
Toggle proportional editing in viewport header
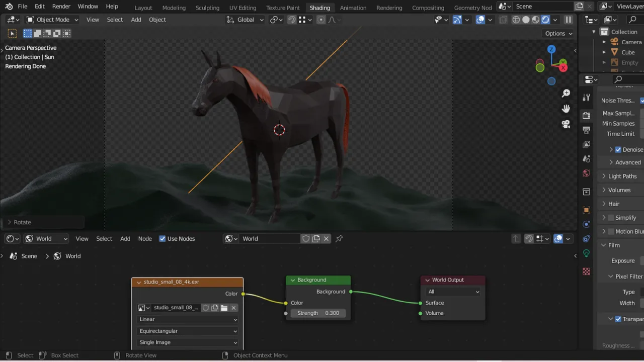[x=321, y=20]
